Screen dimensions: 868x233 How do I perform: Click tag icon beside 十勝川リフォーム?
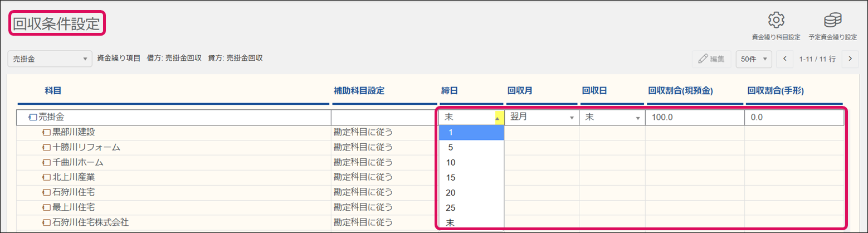47,148
